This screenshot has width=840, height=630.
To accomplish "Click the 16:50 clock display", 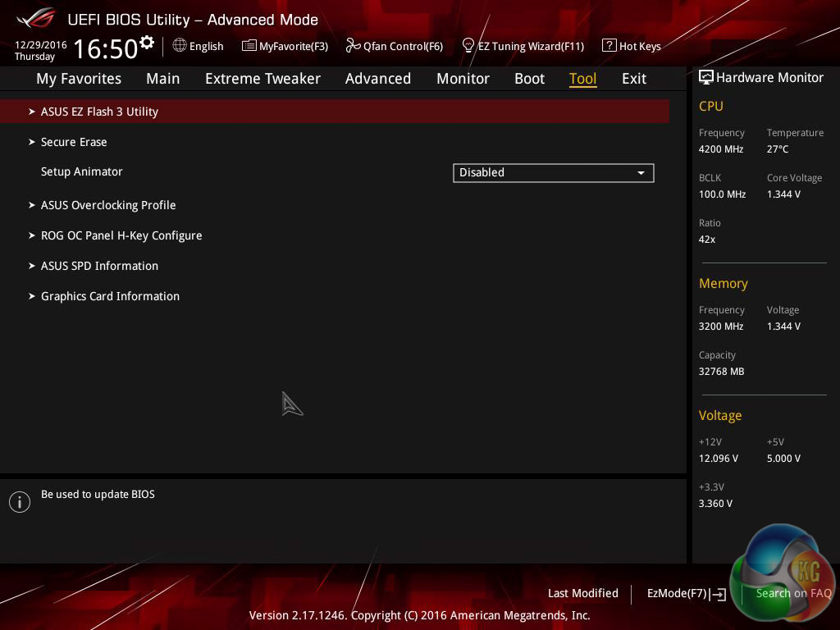I will 106,48.
